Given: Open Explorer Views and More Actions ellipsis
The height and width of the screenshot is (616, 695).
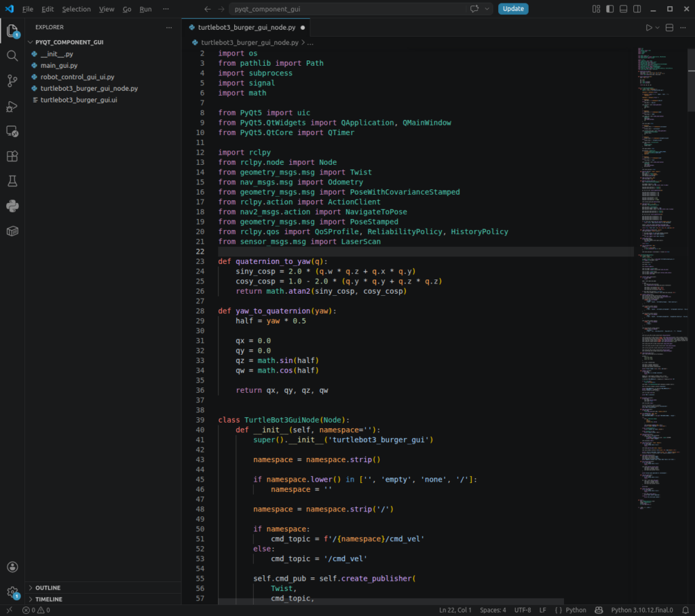Looking at the screenshot, I should [x=169, y=28].
